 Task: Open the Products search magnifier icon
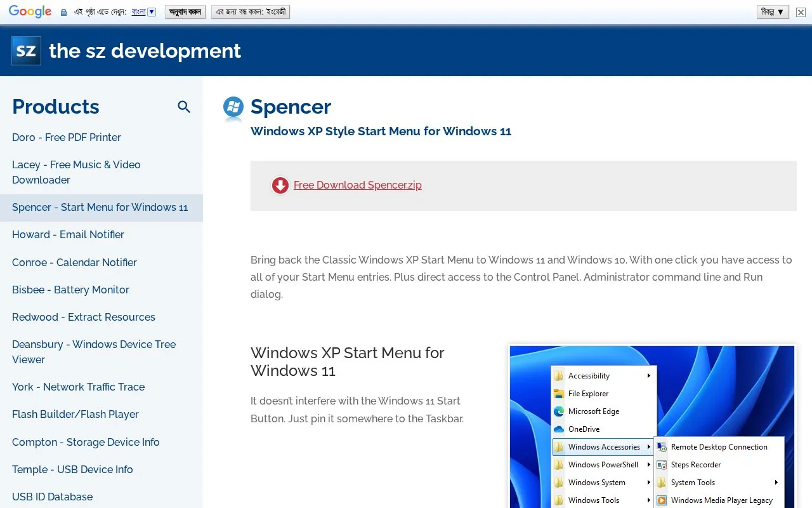[x=184, y=107]
